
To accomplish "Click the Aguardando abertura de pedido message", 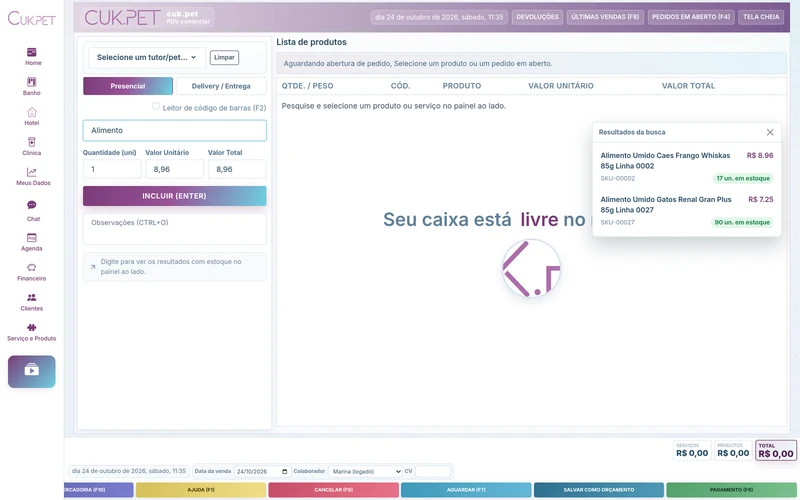I will (531, 64).
